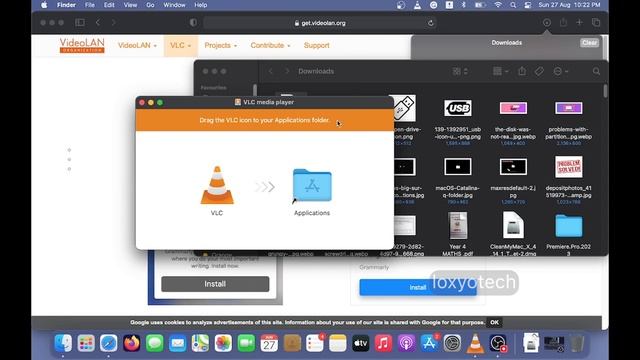
Task: Open App Store from the Dock
Action: (429, 343)
